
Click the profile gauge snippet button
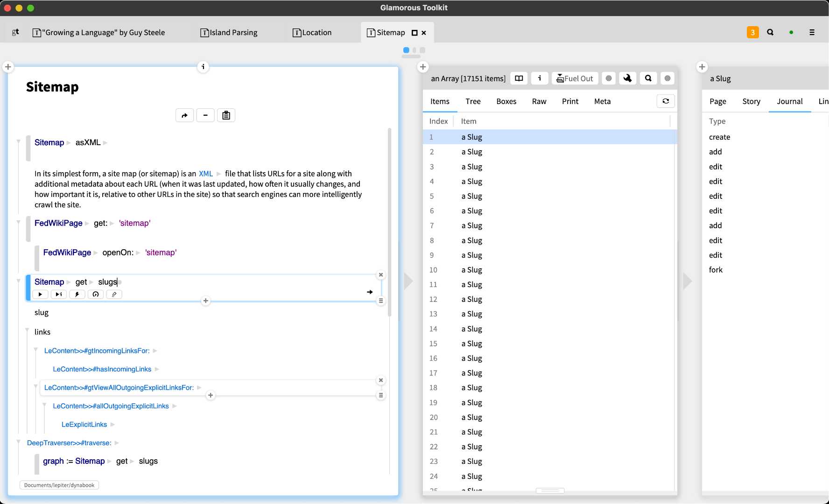point(95,294)
